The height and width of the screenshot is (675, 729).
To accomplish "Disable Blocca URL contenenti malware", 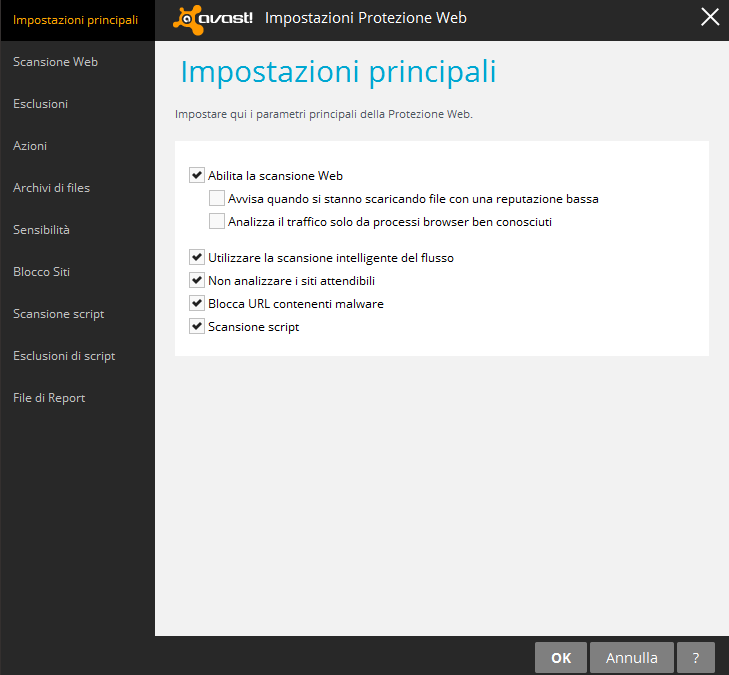I will coord(197,303).
